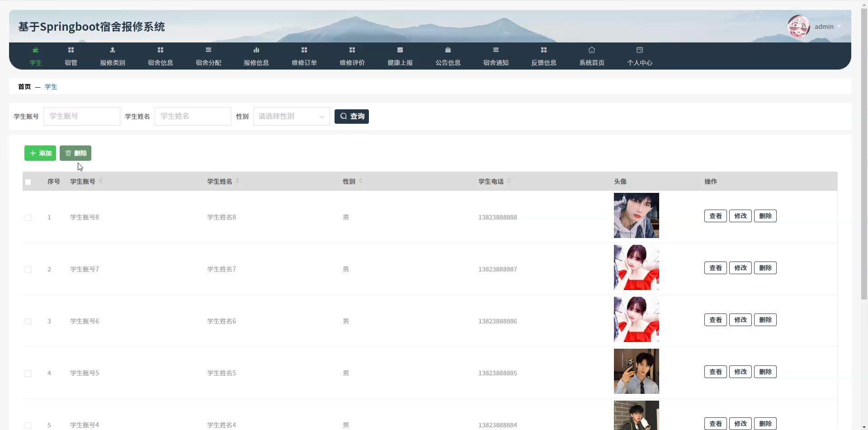Click the 系统首页 home icon
Viewport: 868px width, 430px height.
[x=592, y=50]
